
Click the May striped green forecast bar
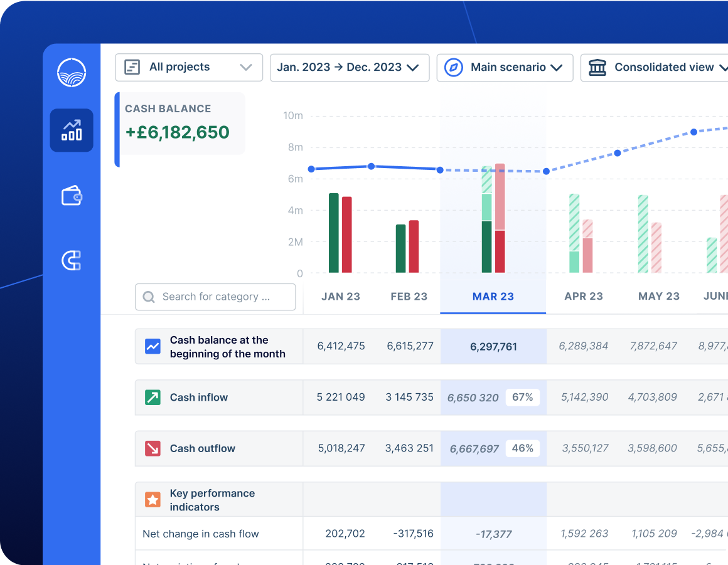coord(643,234)
